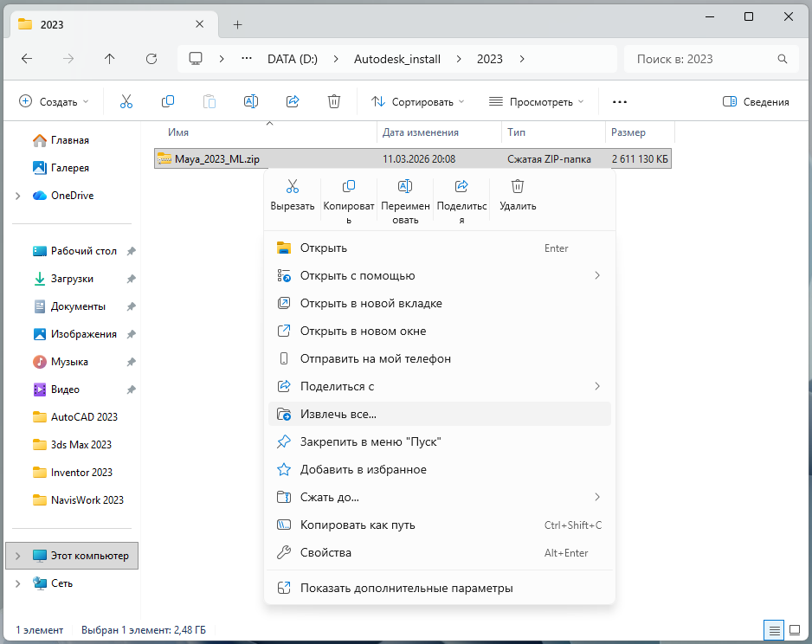Expand the Сеть tree node
The height and width of the screenshot is (644, 812).
pyautogui.click(x=18, y=583)
